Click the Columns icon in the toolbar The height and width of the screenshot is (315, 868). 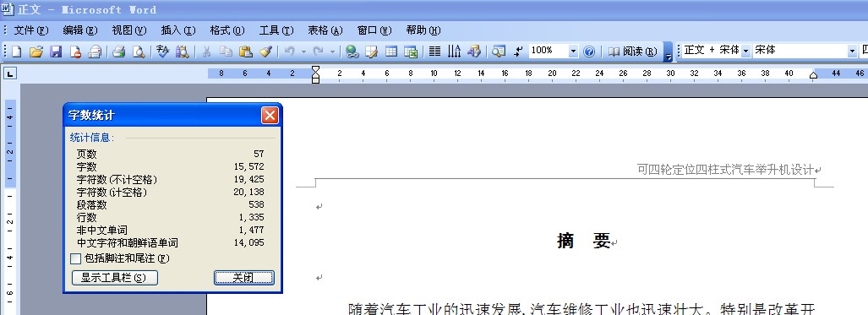point(434,52)
